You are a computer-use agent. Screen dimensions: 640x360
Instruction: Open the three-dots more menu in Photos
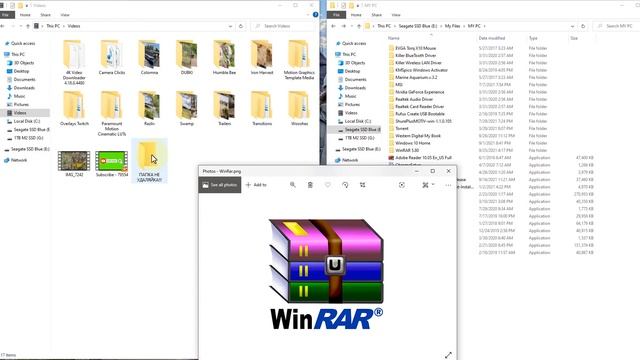click(x=448, y=185)
